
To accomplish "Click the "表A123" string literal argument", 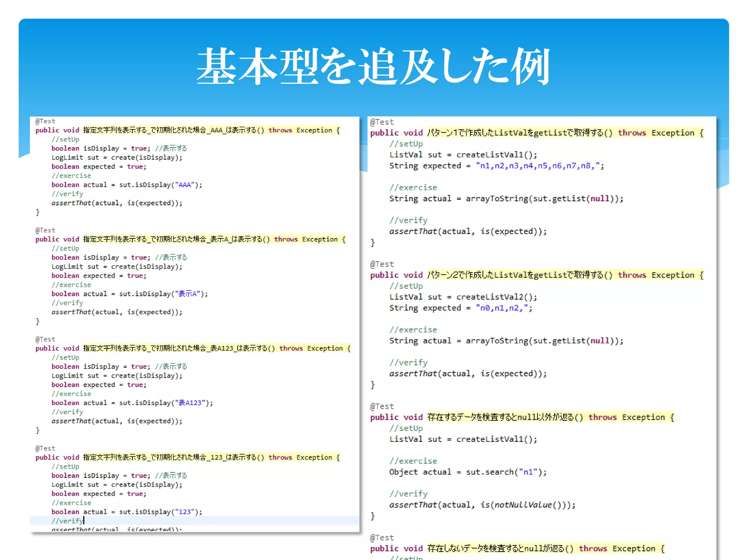I will 190,403.
